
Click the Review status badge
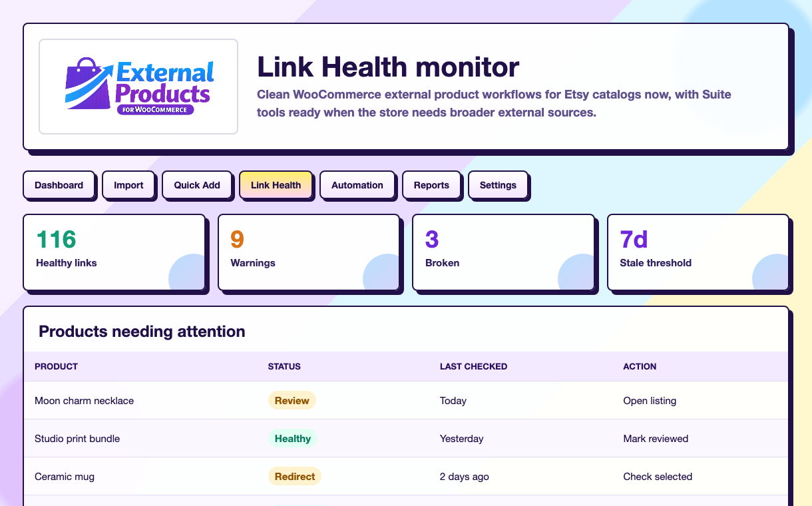292,400
